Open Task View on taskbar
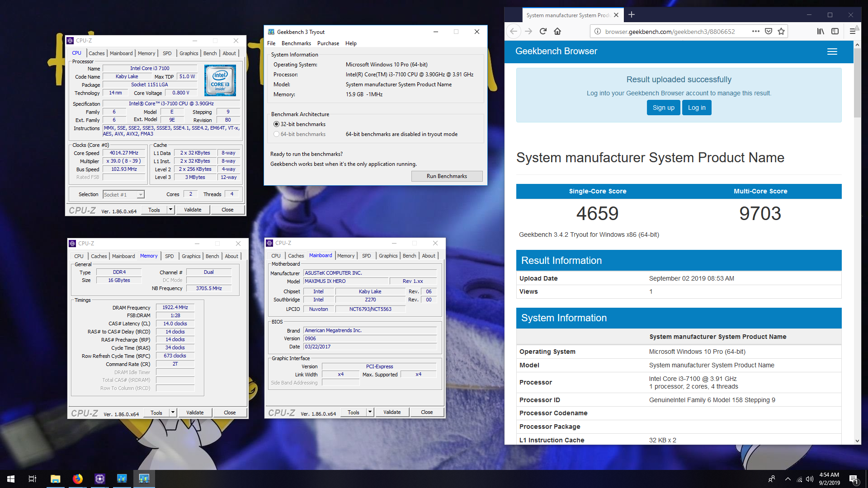 [33, 479]
